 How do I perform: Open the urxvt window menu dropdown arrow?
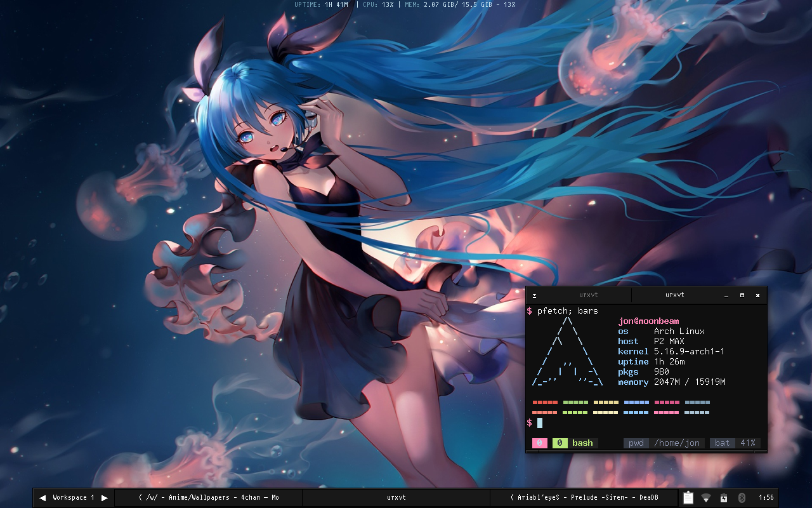tap(534, 295)
